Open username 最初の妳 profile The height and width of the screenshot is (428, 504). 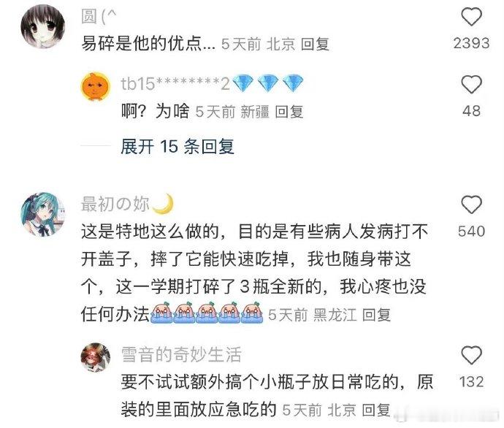coord(115,204)
